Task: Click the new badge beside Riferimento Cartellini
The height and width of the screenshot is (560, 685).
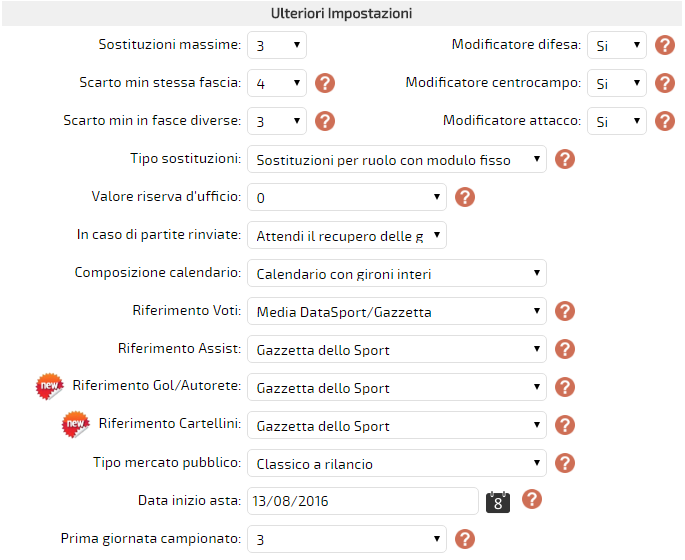Action: tap(75, 424)
